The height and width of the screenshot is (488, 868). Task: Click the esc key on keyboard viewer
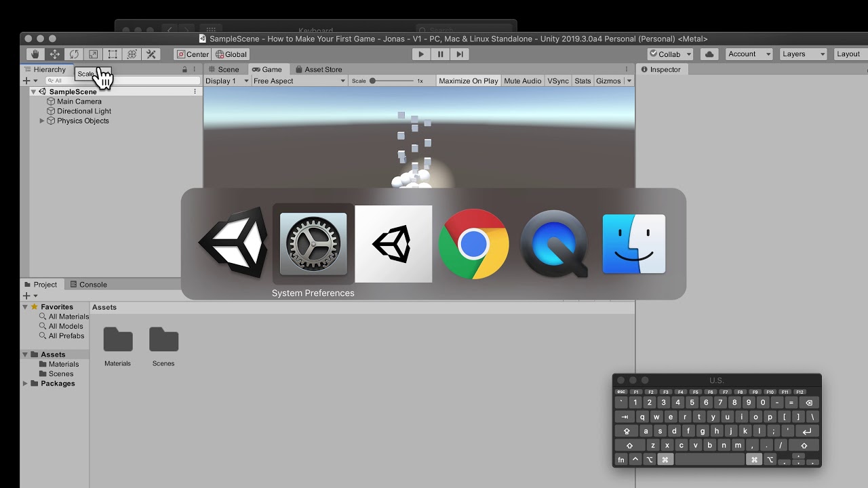tap(620, 392)
